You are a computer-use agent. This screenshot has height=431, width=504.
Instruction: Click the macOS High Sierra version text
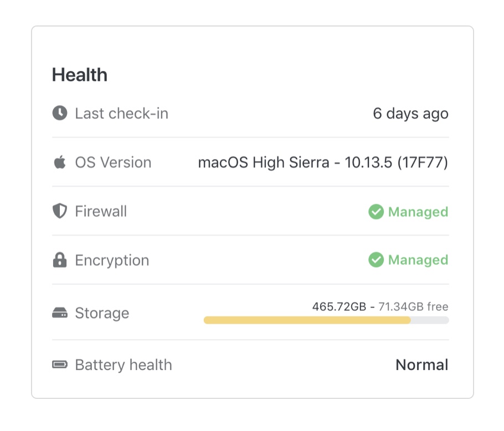323,162
